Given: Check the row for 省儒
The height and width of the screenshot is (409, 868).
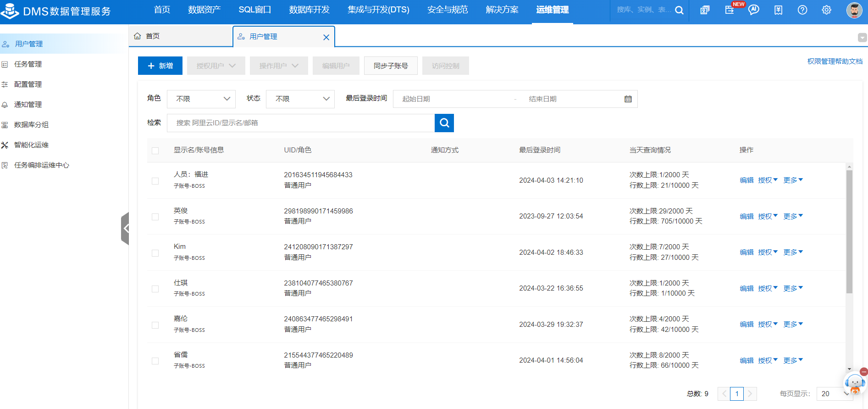Looking at the screenshot, I should 155,361.
